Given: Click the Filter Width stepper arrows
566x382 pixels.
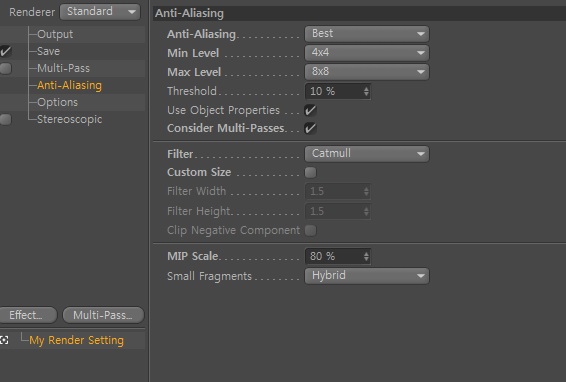Looking at the screenshot, I should tap(366, 191).
